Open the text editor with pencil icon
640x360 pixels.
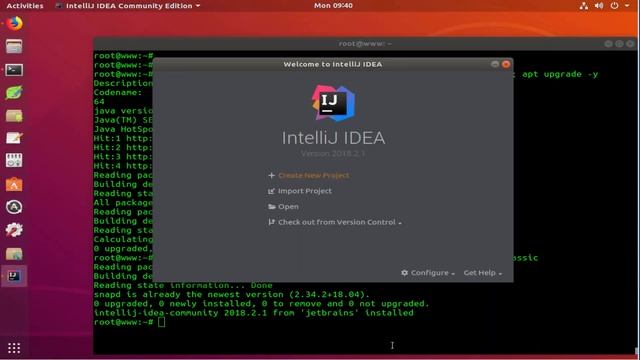click(x=14, y=138)
